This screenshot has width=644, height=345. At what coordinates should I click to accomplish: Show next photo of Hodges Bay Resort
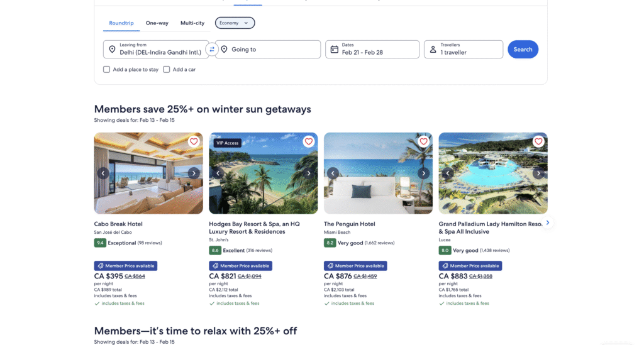click(308, 173)
